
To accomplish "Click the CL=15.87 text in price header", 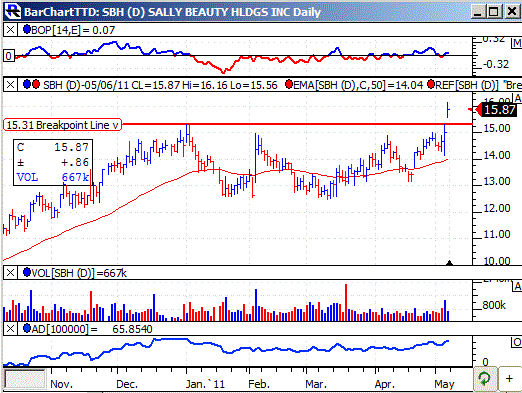I will coord(156,85).
